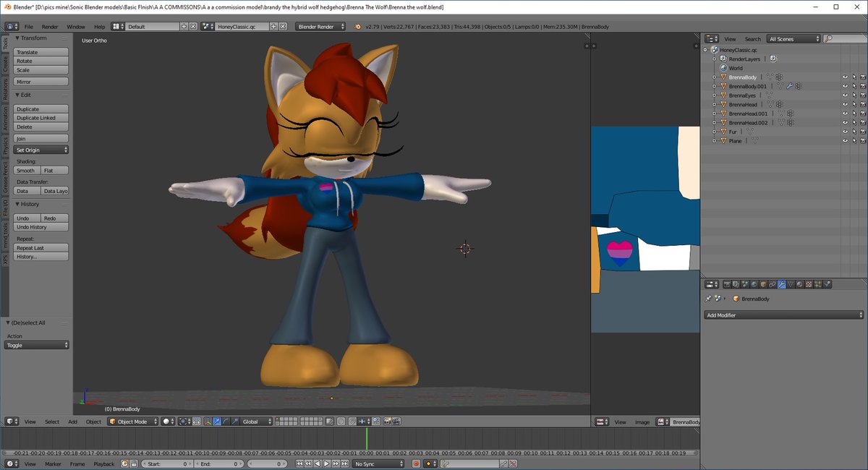Open the Blender Render engine dropdown
Screen dimensions: 868x470
pos(319,27)
